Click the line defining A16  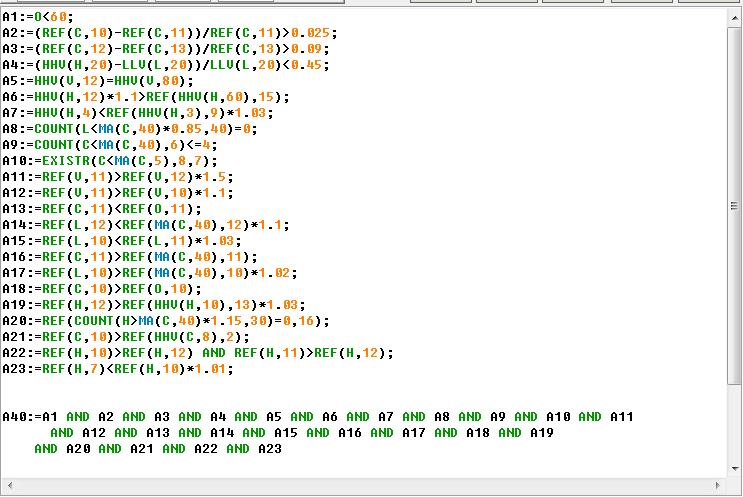point(130,257)
